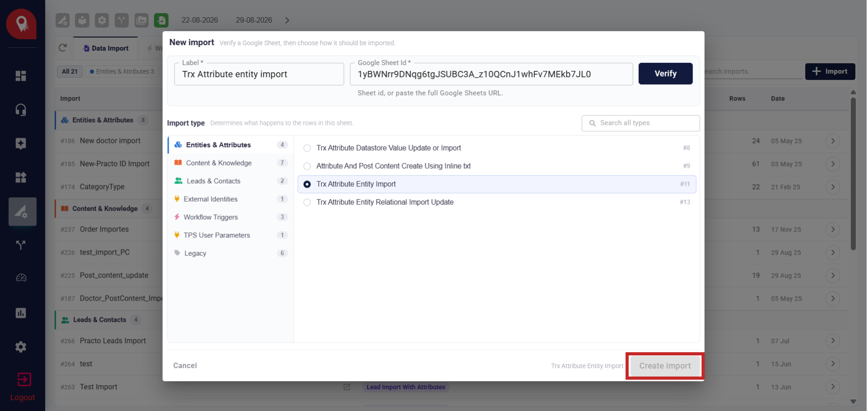Expand the 07 Jul row chevron
Viewport: 868px width, 411px height.
[x=833, y=341]
